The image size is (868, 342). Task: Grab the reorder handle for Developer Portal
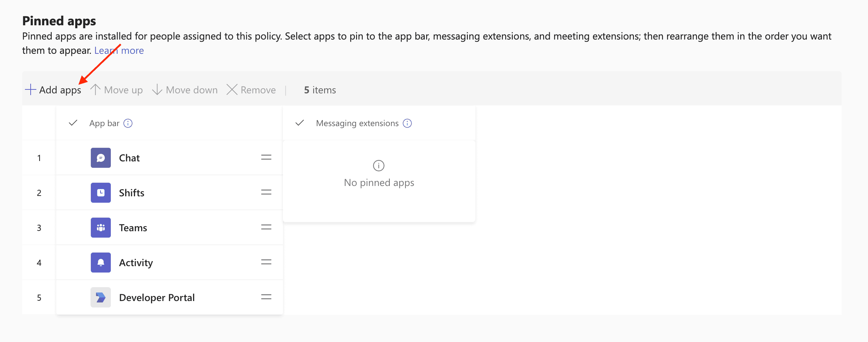266,297
